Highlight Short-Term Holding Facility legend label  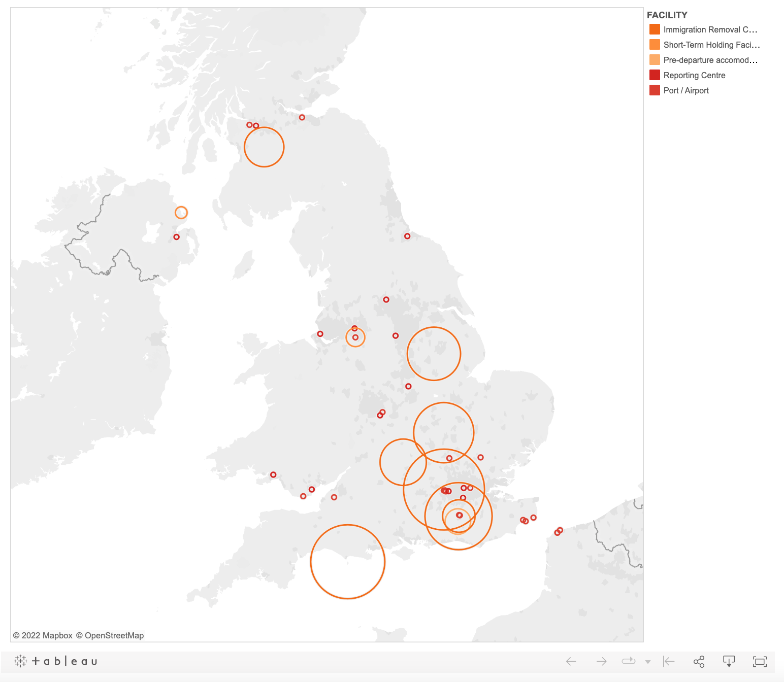(711, 45)
